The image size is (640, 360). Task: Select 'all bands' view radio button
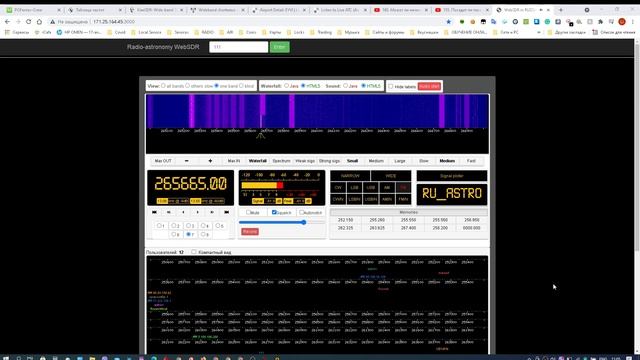163,86
